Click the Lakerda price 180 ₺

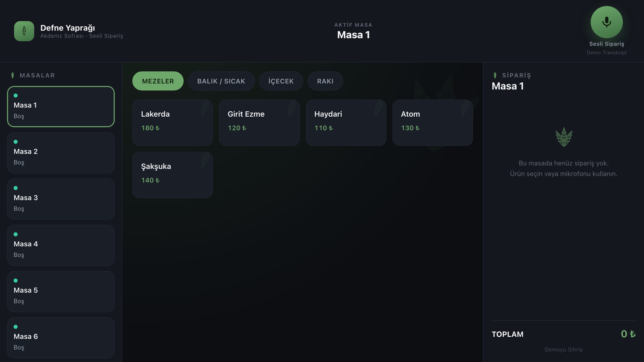pyautogui.click(x=150, y=128)
